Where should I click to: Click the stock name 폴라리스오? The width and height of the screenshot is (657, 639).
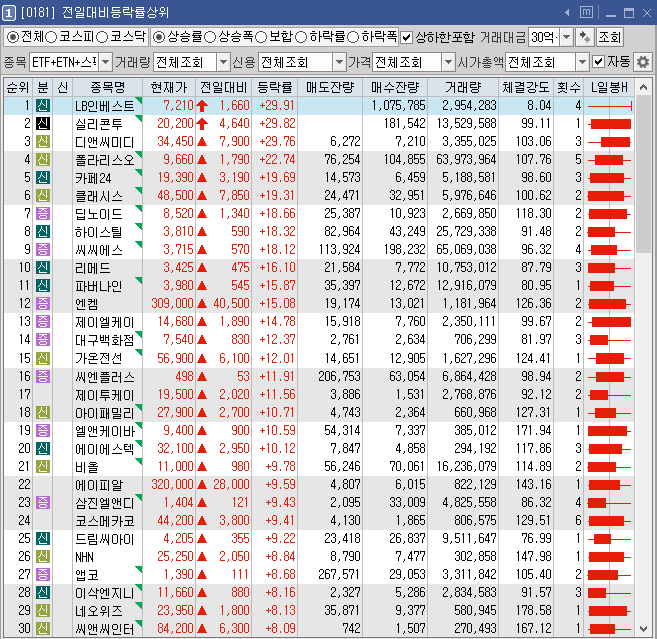click(104, 160)
